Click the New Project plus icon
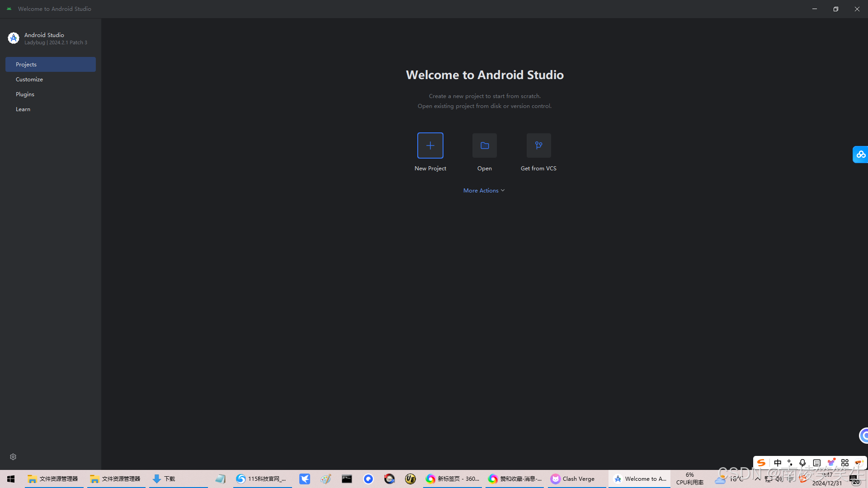Viewport: 868px width, 488px height. [x=430, y=145]
